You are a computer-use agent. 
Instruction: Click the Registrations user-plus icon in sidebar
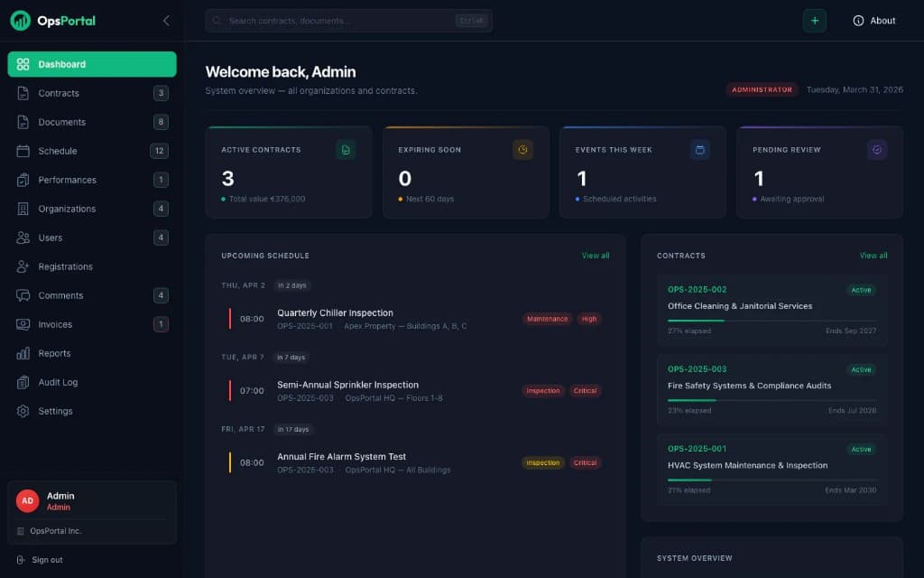23,266
